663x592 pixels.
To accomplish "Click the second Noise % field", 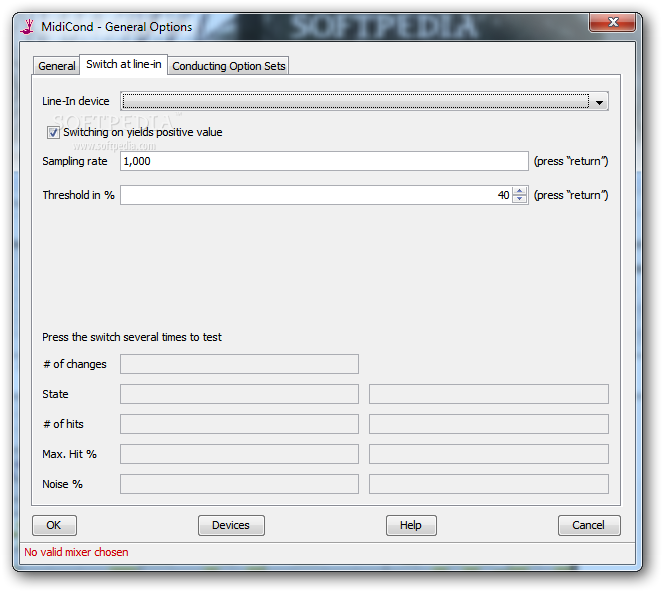I will coord(489,484).
